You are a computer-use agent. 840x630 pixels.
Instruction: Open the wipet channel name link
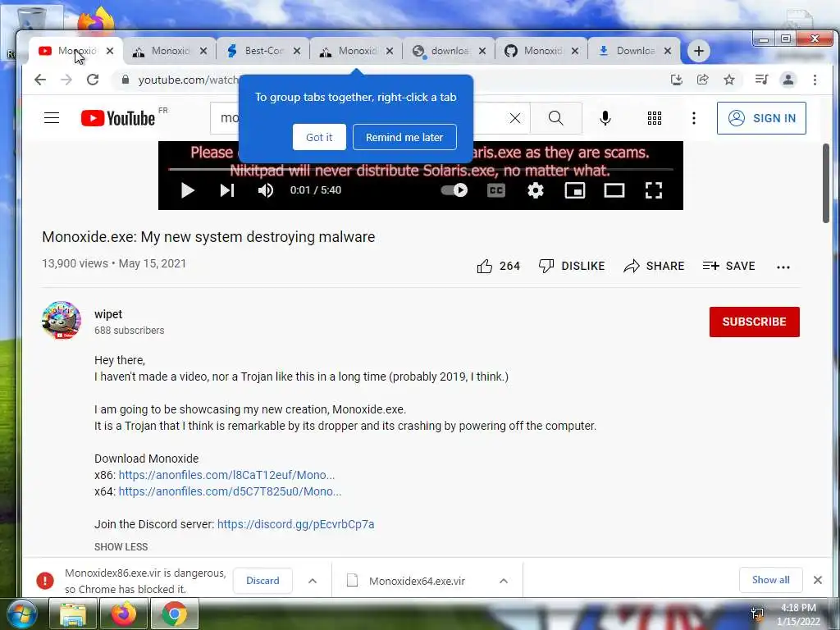[x=108, y=314]
